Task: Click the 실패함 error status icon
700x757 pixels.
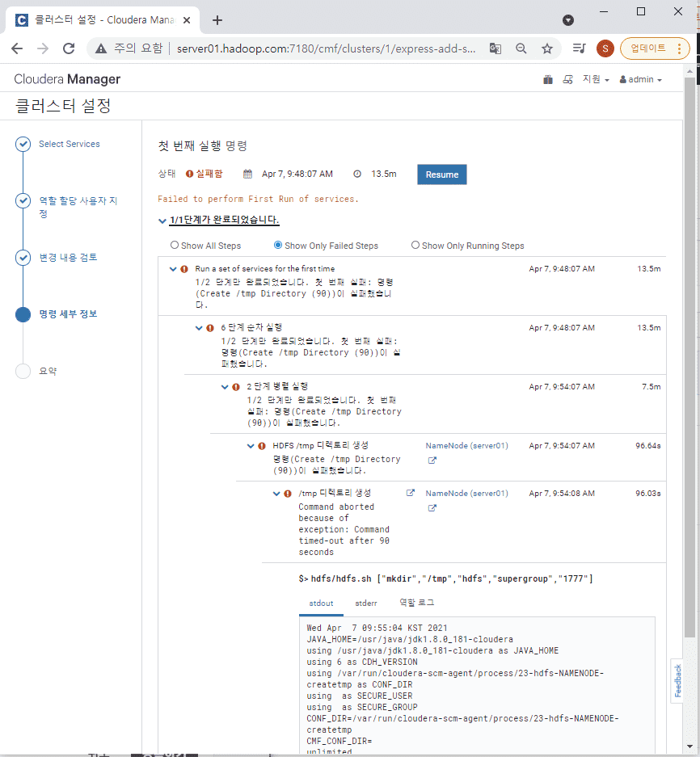Action: pyautogui.click(x=189, y=174)
